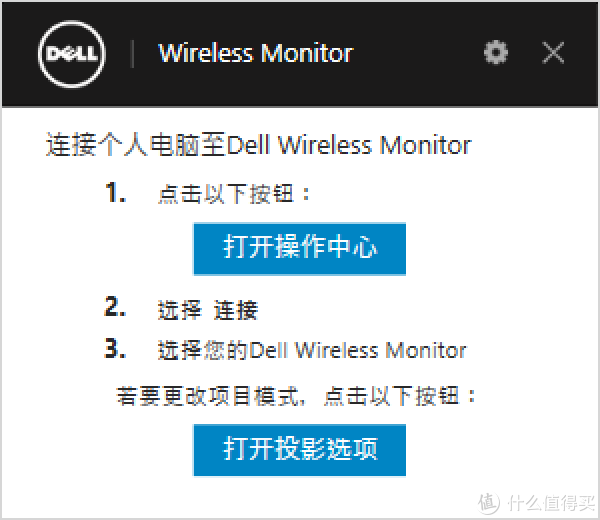Click the 什么值得买 watermark text
Image resolution: width=600 pixels, height=520 pixels.
coord(551,502)
